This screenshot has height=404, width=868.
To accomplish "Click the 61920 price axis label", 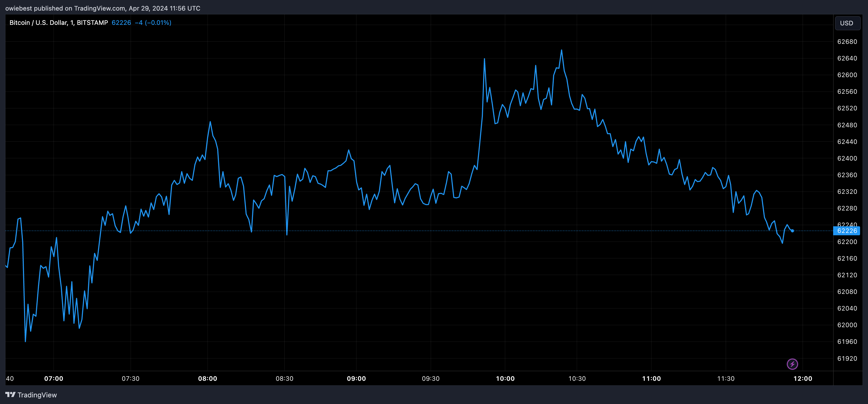I will (847, 359).
